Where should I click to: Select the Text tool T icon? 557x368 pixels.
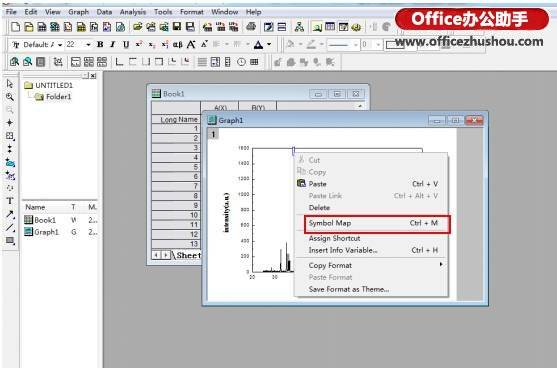pyautogui.click(x=10, y=201)
